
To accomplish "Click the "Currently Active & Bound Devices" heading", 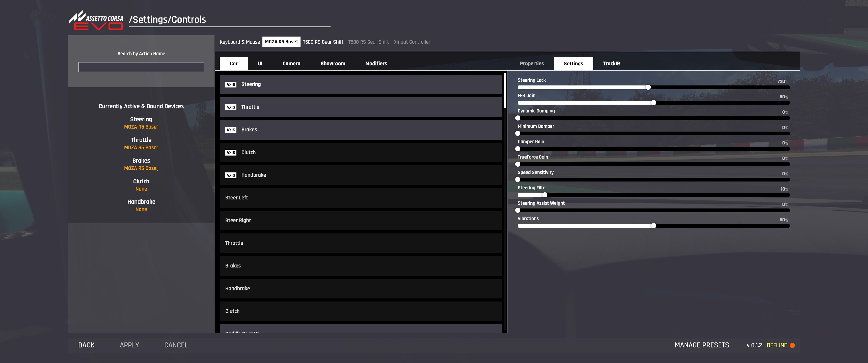I will (x=141, y=106).
